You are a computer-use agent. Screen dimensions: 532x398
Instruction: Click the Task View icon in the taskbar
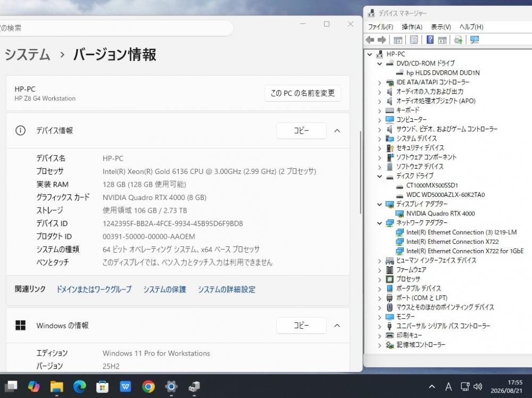coord(11,386)
